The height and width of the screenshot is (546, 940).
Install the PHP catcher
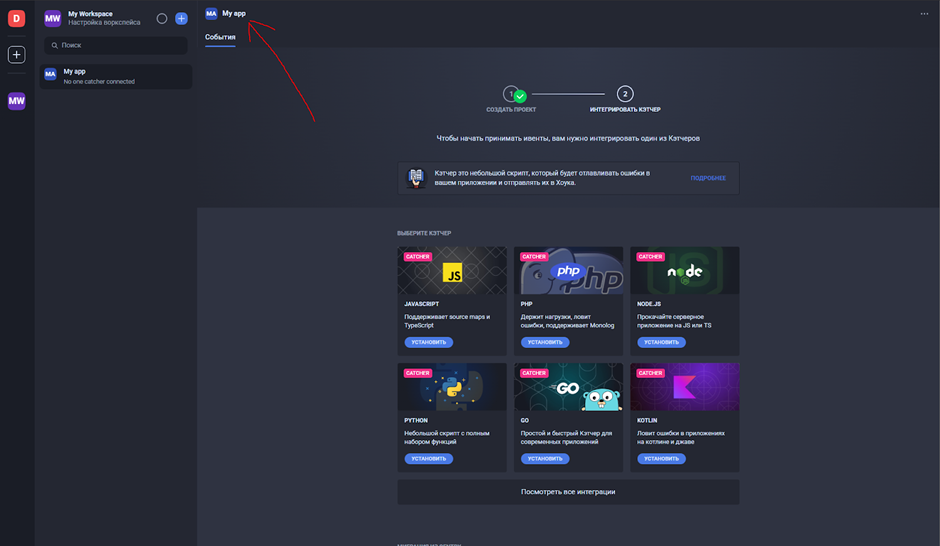click(x=545, y=342)
